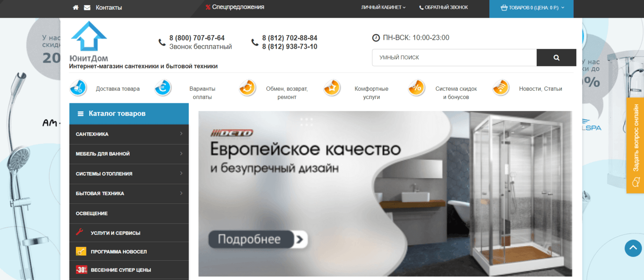This screenshot has width=644, height=280.
Task: Click the Комфортные услуги star icon
Action: [x=332, y=88]
